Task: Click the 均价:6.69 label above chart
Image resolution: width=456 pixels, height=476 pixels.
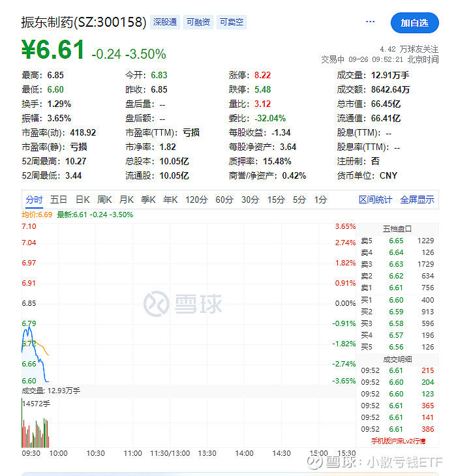Action: pos(37,215)
